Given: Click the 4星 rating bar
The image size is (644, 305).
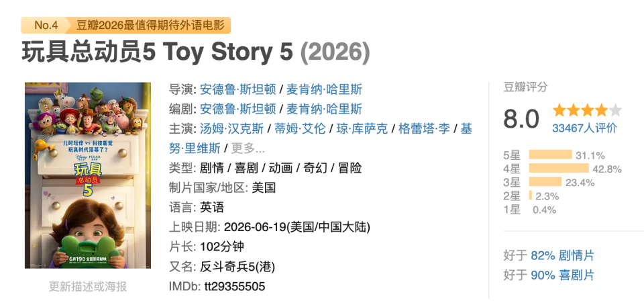Looking at the screenshot, I should point(559,168).
